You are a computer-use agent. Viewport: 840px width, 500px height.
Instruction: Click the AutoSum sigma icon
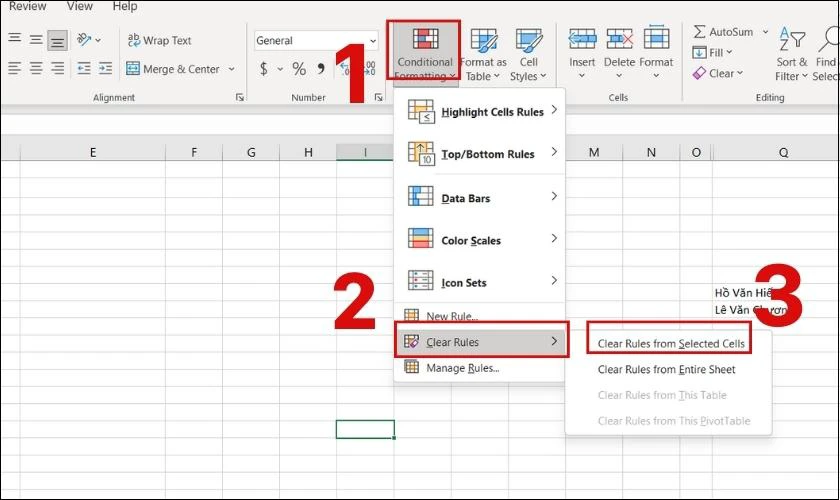coord(699,32)
